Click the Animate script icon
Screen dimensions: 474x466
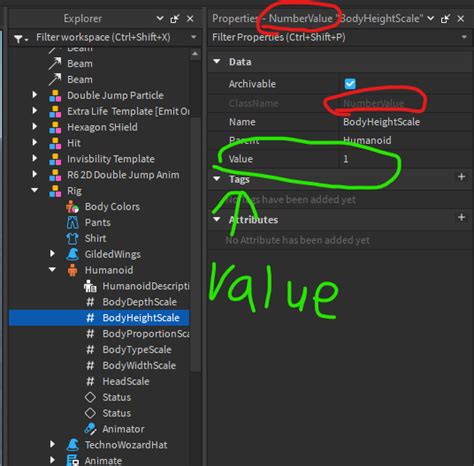click(x=72, y=461)
